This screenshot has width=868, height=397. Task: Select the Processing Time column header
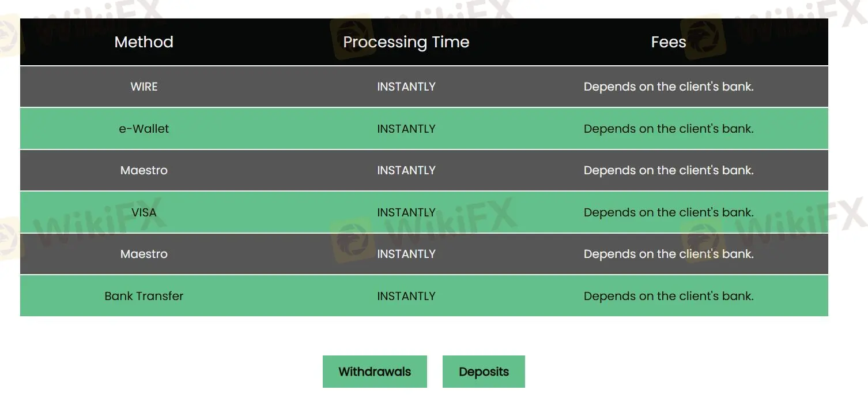[x=406, y=42]
